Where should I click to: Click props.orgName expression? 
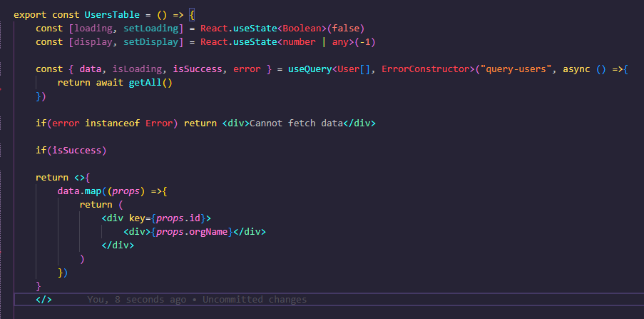(x=193, y=232)
